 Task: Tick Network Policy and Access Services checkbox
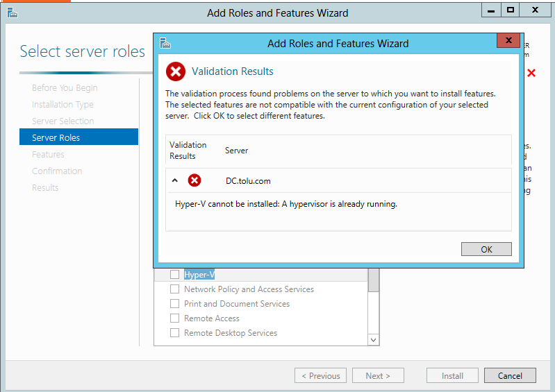(x=174, y=289)
